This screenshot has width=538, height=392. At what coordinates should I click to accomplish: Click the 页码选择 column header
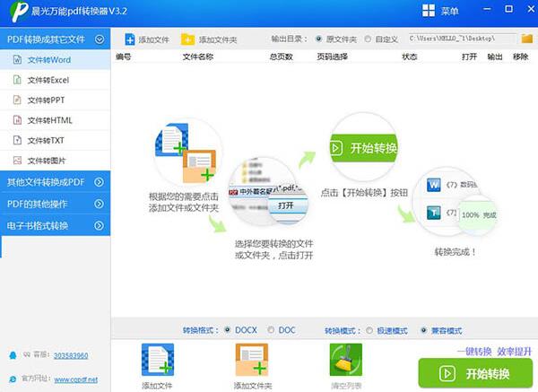click(x=332, y=57)
